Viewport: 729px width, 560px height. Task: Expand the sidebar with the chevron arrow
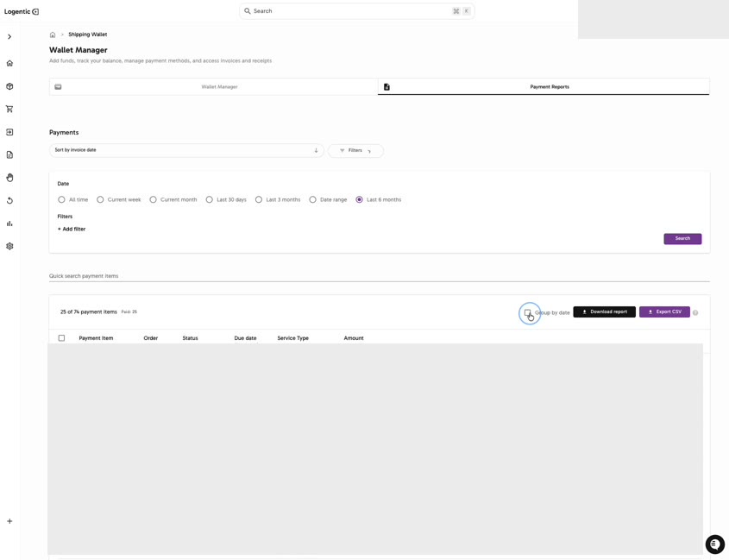(9, 37)
